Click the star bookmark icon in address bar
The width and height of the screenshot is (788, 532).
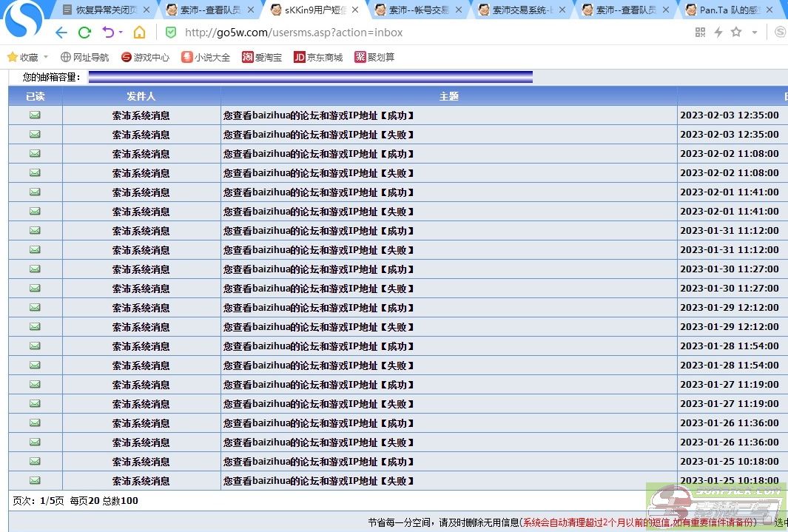click(x=736, y=33)
